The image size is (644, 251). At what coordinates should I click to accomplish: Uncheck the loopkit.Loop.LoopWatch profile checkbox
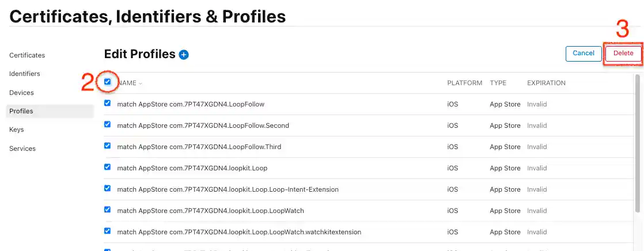click(x=107, y=210)
